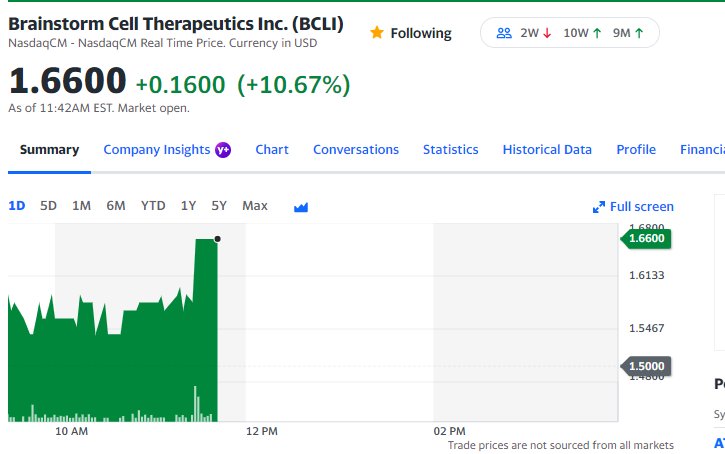Open the Historical Data tab
This screenshot has width=725, height=454.
(547, 150)
